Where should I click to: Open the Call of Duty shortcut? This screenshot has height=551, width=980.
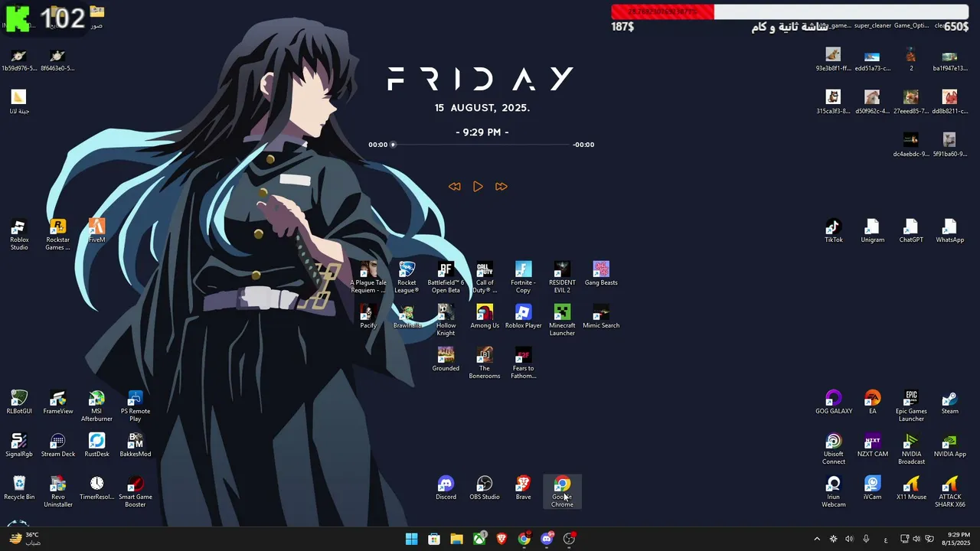point(485,278)
